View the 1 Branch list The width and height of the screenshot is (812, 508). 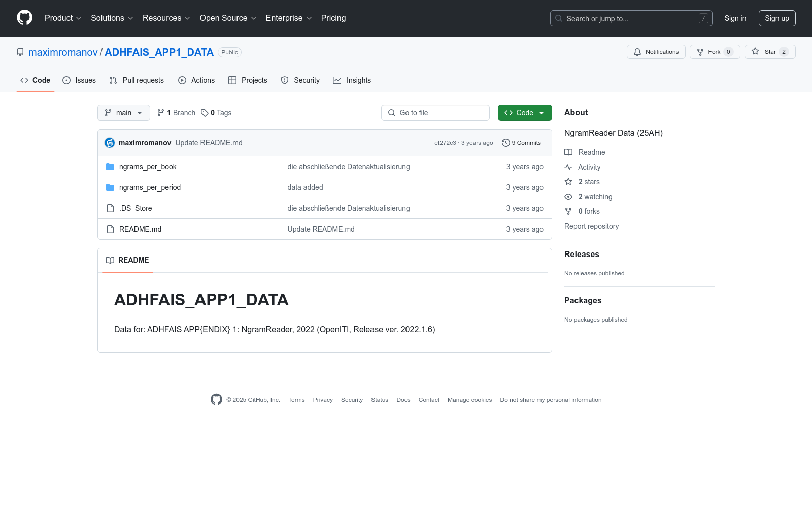click(x=176, y=113)
